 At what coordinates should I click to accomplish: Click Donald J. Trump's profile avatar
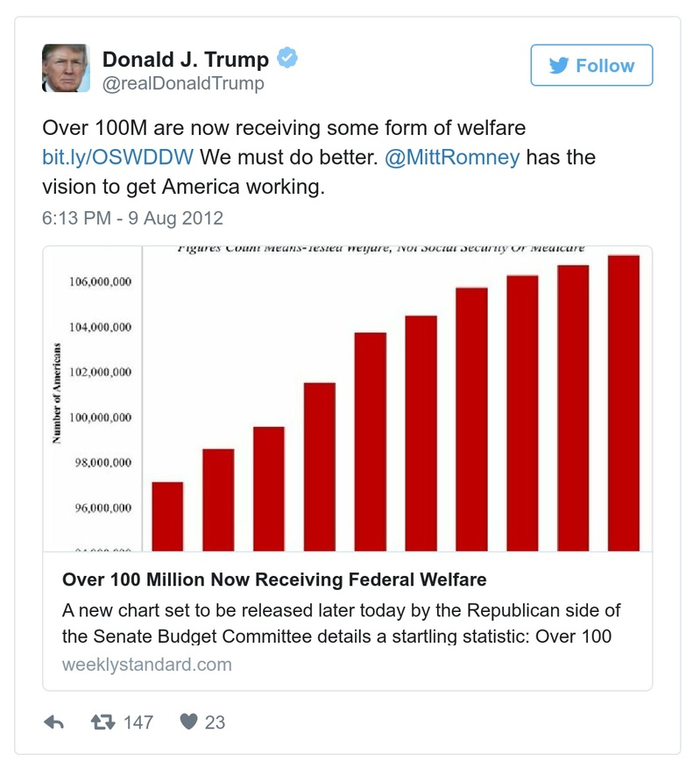(x=65, y=68)
